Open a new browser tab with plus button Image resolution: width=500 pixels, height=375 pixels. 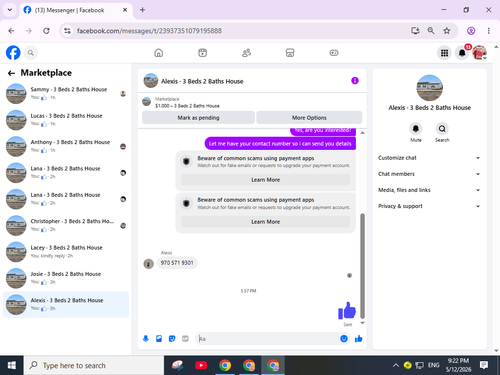click(142, 10)
